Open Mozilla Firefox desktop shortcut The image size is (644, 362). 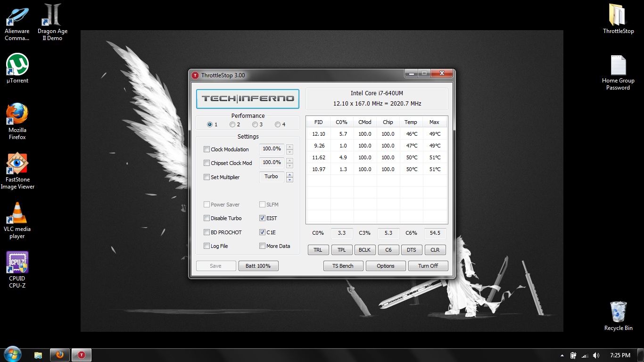click(17, 122)
